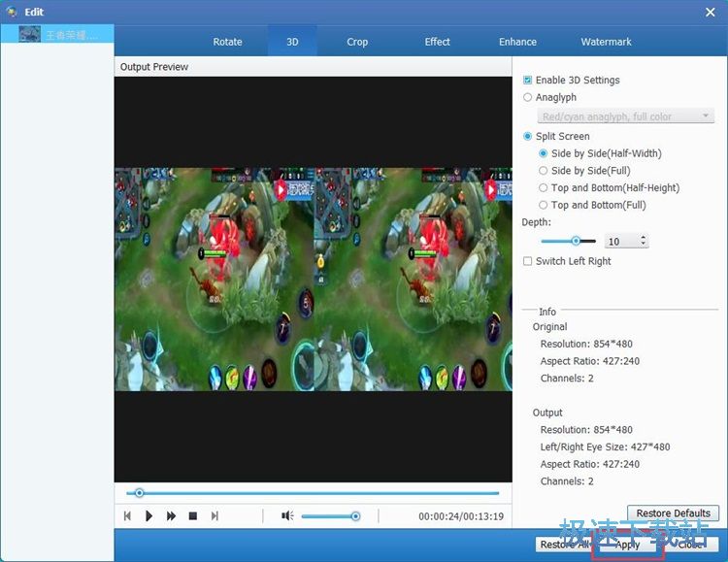Click the Depth value field
The image size is (728, 562).
click(620, 242)
